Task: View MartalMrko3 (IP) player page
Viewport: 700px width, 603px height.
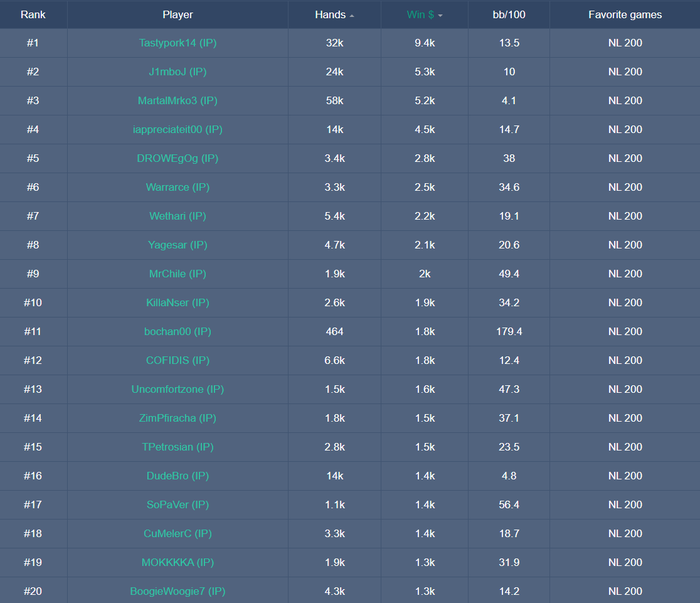Action: 178,100
